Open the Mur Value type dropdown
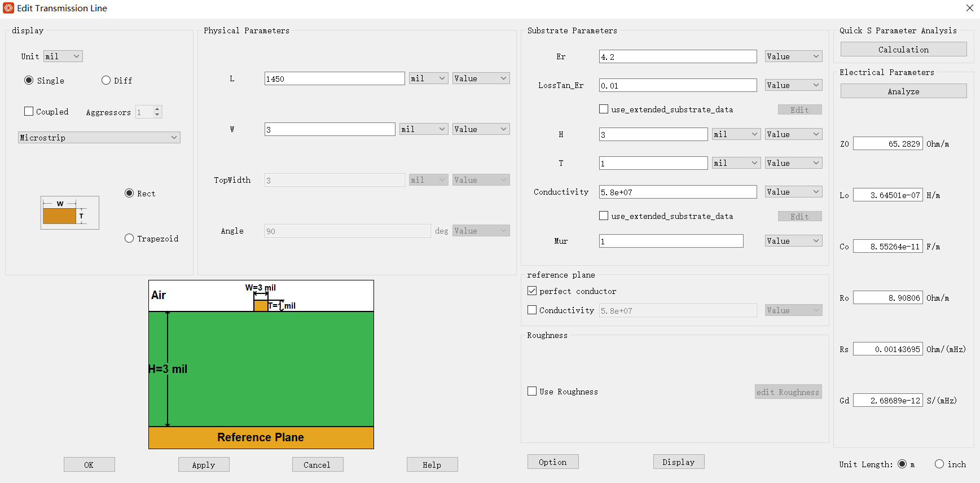Screen dimensions: 980x483 (794, 241)
